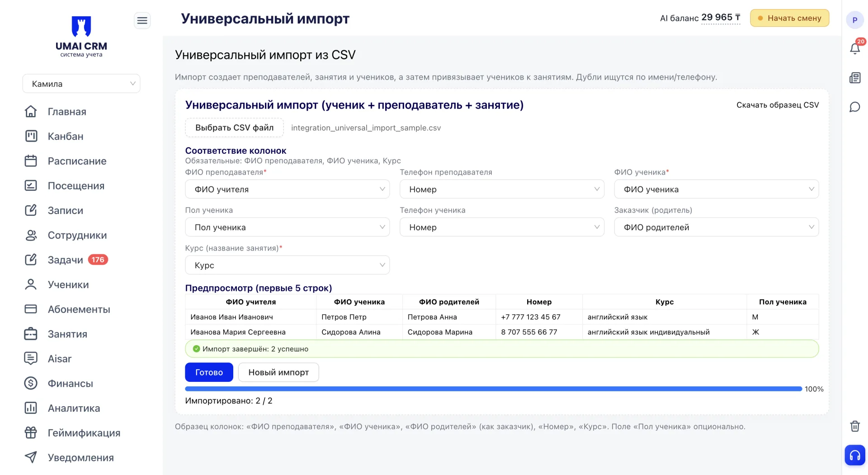The width and height of the screenshot is (868, 475).
Task: Open Записи from sidebar
Action: [66, 210]
